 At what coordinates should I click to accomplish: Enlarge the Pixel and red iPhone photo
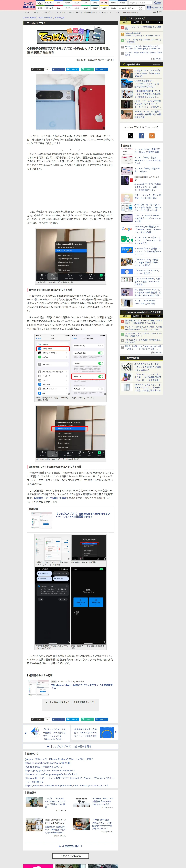(71, 102)
